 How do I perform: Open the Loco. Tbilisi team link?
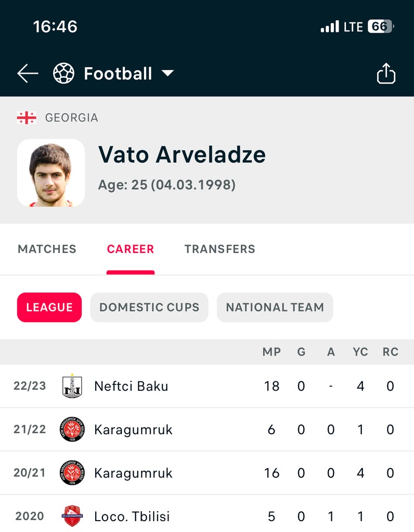click(132, 516)
